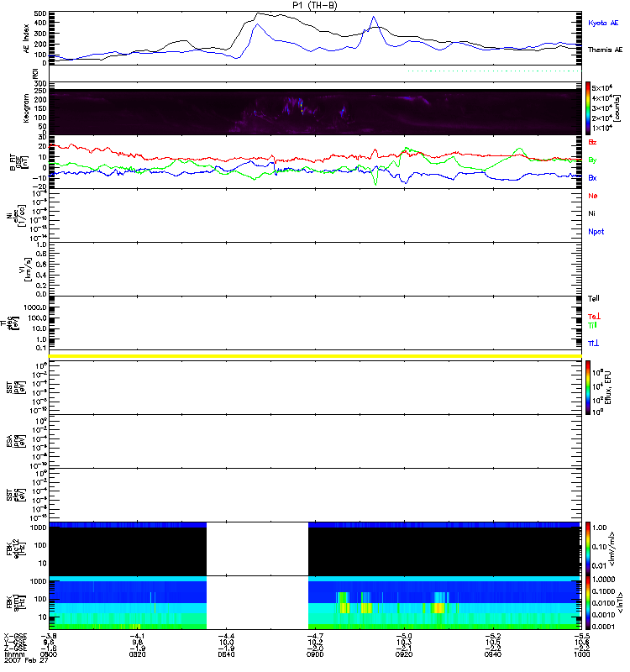The width and height of the screenshot is (630, 672).
Task: Click the 0840 time tick label
Action: pos(226,654)
